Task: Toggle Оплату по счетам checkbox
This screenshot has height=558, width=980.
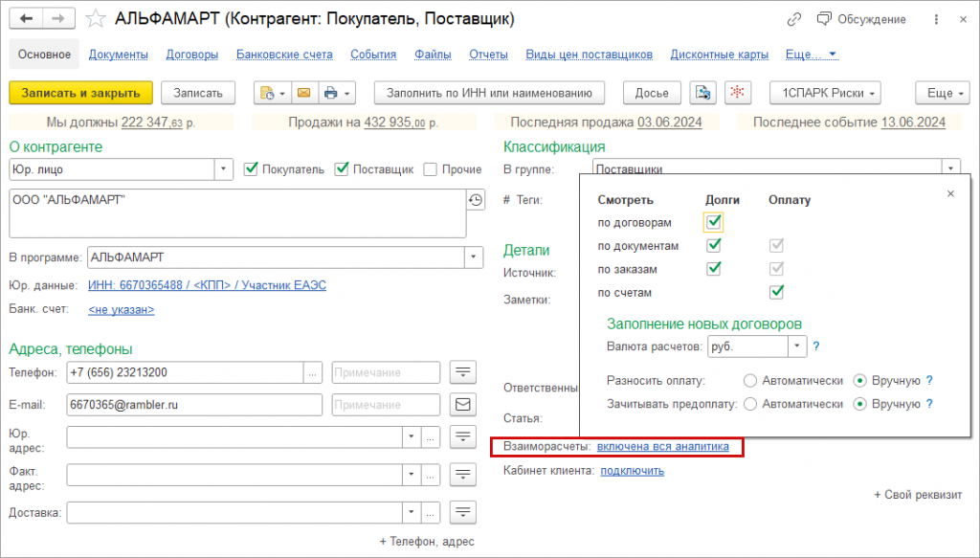Action: point(776,292)
